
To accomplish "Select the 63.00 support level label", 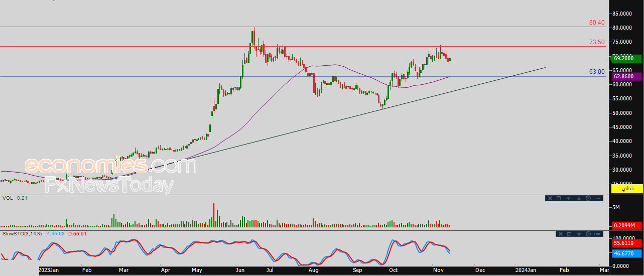I will tap(597, 72).
